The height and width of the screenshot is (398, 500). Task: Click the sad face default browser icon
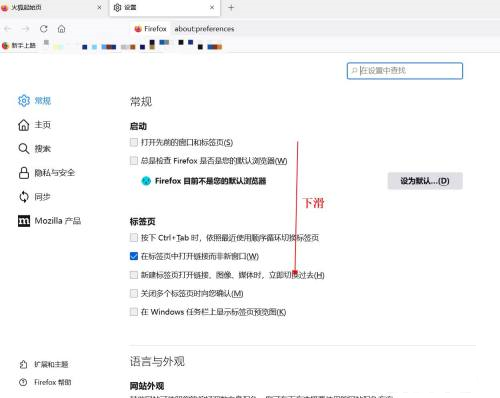(x=146, y=181)
